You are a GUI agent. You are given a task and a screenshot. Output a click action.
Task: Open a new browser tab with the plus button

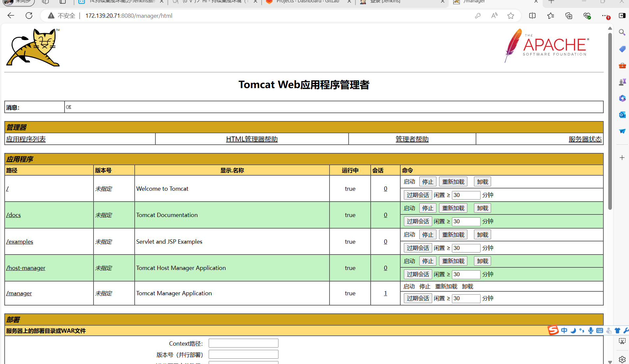[x=551, y=2]
